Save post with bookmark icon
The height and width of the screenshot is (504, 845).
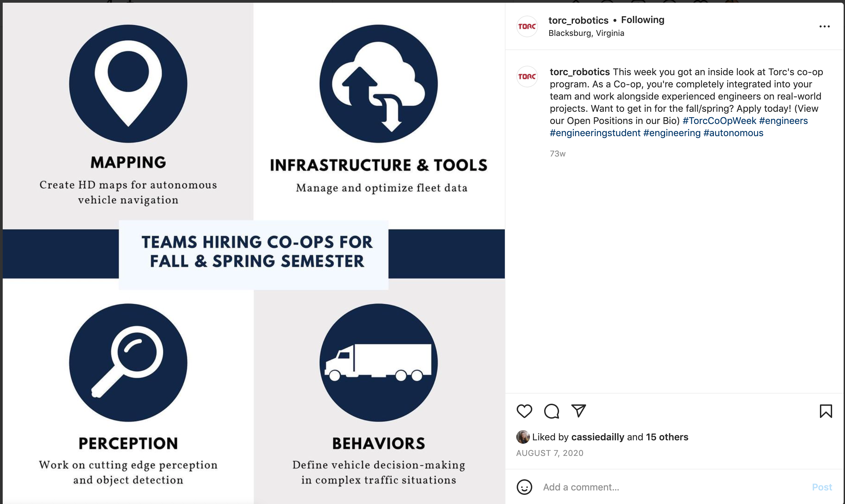click(825, 411)
